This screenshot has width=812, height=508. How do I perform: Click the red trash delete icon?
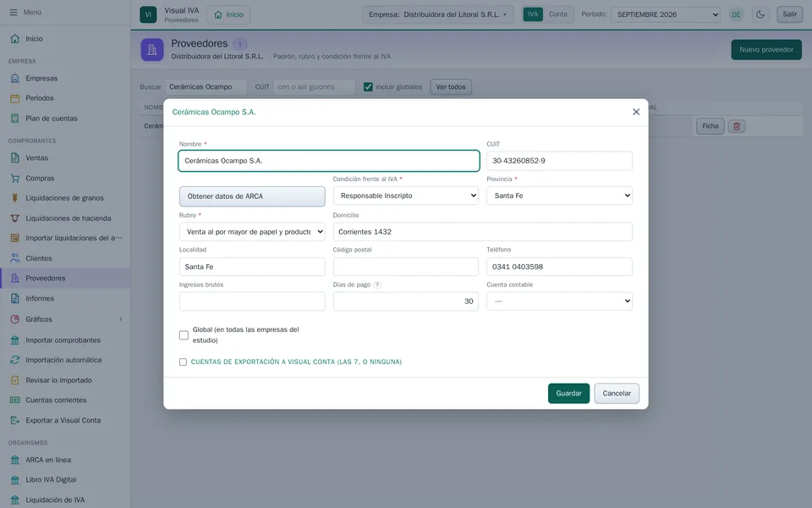pos(737,126)
